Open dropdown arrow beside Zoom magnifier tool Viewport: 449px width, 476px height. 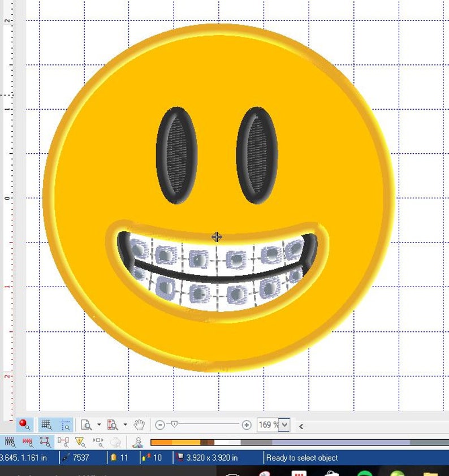(99, 425)
